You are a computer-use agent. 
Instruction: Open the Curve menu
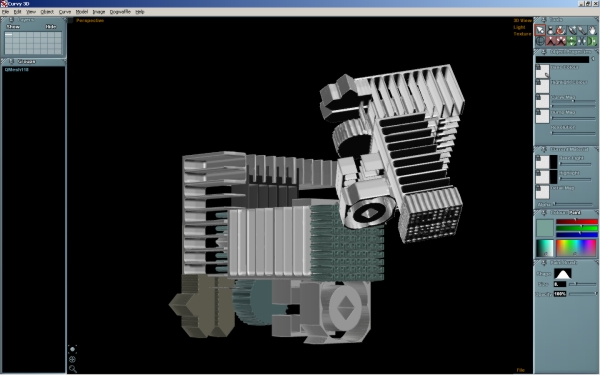[x=65, y=12]
